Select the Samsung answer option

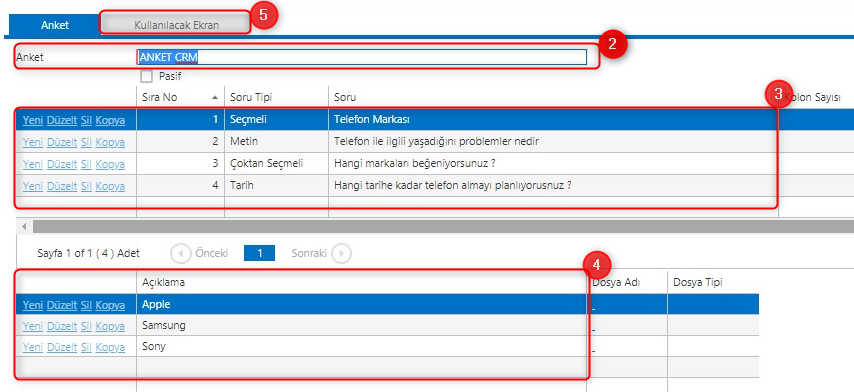[x=361, y=326]
